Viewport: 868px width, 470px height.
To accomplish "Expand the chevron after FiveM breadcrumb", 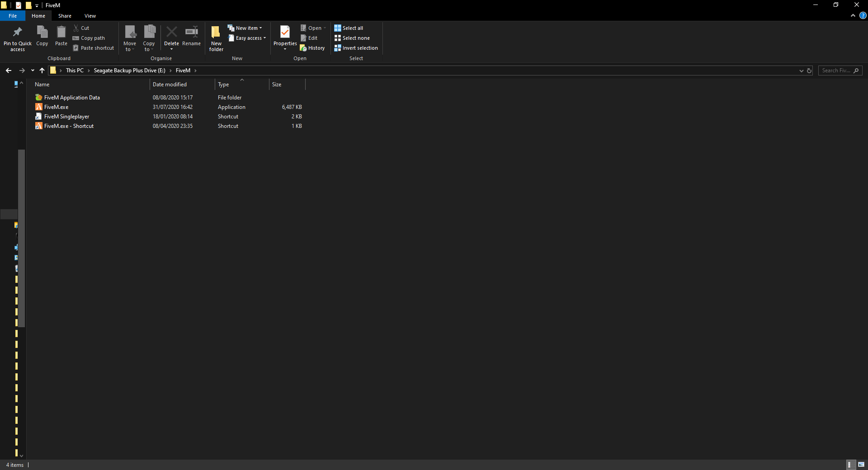I will [195, 70].
